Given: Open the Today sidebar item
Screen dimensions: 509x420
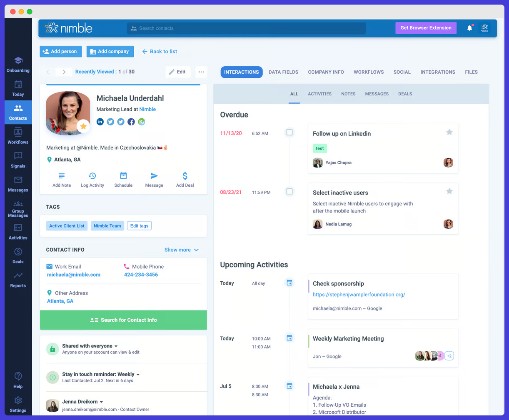Looking at the screenshot, I should [x=18, y=88].
